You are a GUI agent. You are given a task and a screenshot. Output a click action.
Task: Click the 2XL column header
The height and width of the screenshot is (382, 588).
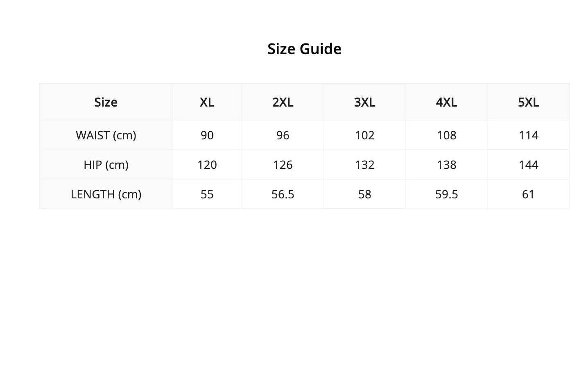click(283, 102)
